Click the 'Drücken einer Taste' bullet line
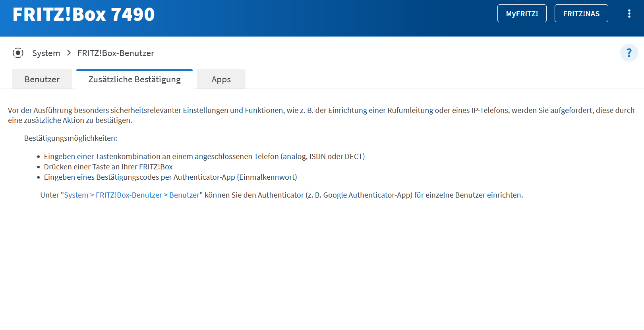This screenshot has width=644, height=330. tap(108, 167)
